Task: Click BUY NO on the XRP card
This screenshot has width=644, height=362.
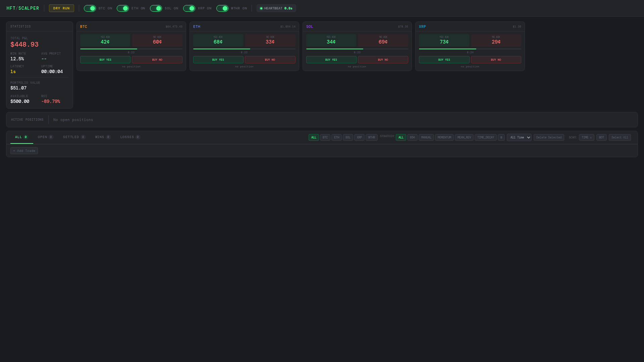Action: pos(496,59)
